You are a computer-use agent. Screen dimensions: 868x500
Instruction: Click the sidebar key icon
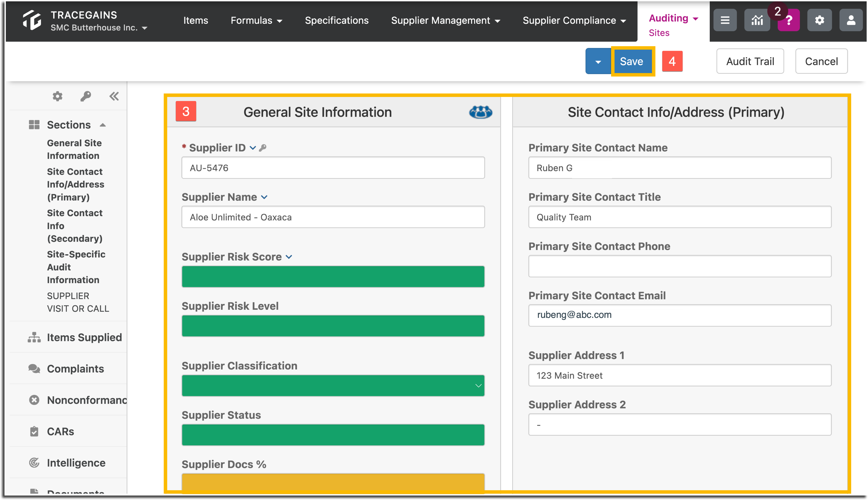[x=86, y=96]
